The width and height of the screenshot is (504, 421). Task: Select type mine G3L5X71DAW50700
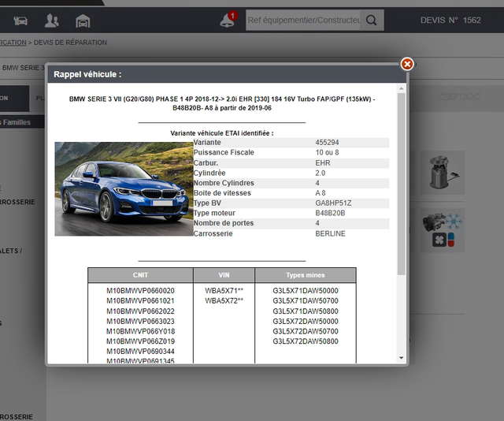pyautogui.click(x=306, y=301)
